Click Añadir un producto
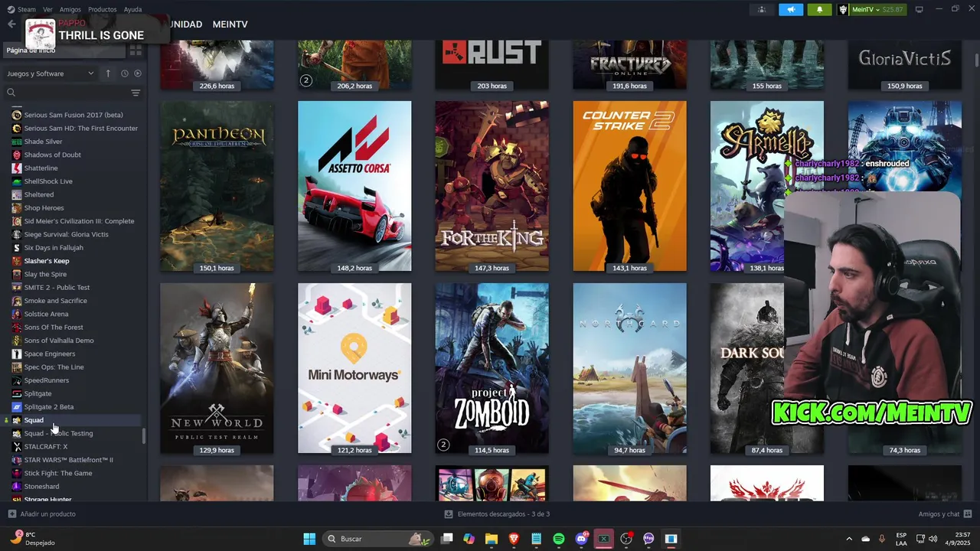Screen dimensions: 980x551 tap(42, 514)
